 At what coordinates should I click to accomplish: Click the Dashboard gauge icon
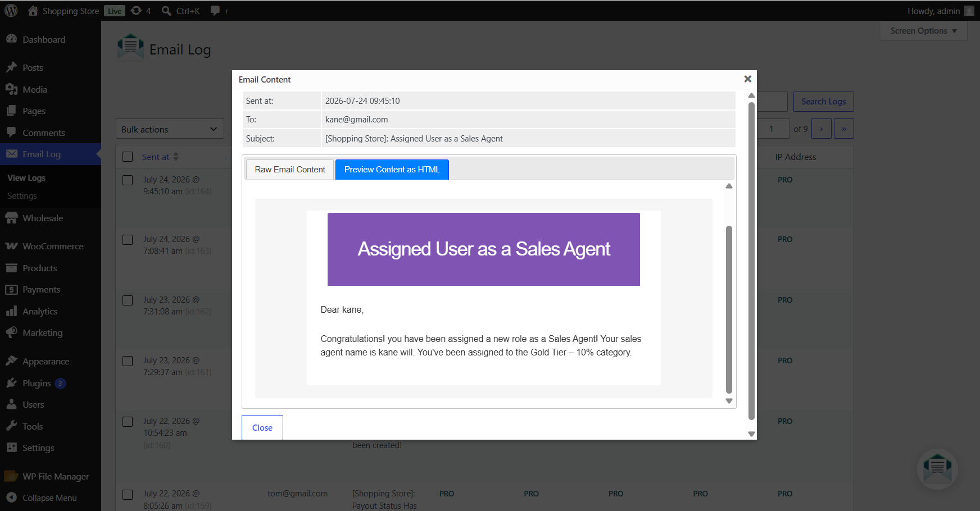click(11, 39)
